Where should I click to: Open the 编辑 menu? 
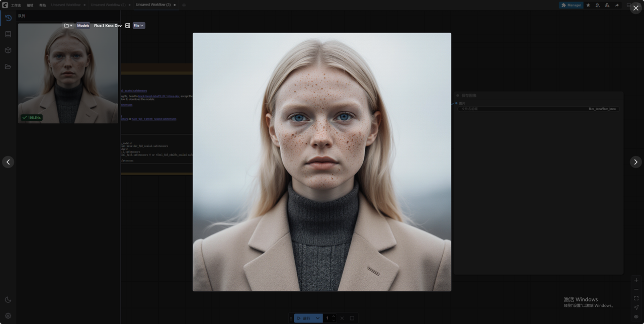30,5
